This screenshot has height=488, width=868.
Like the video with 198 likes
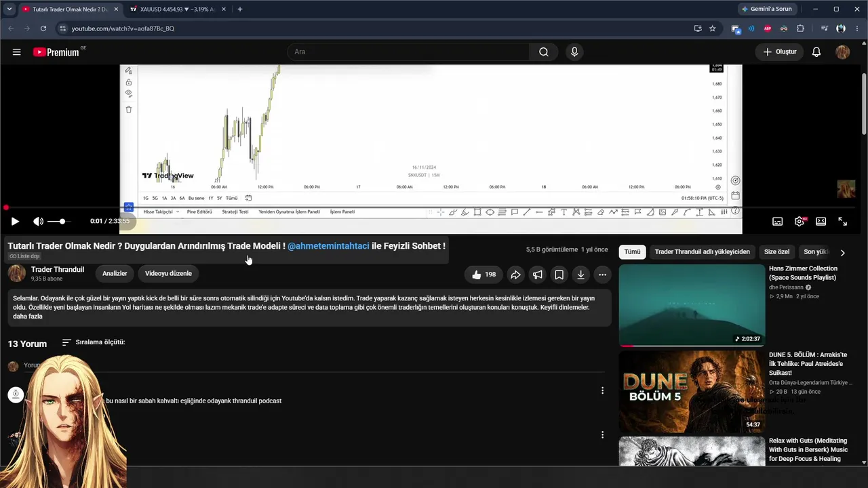tap(484, 274)
